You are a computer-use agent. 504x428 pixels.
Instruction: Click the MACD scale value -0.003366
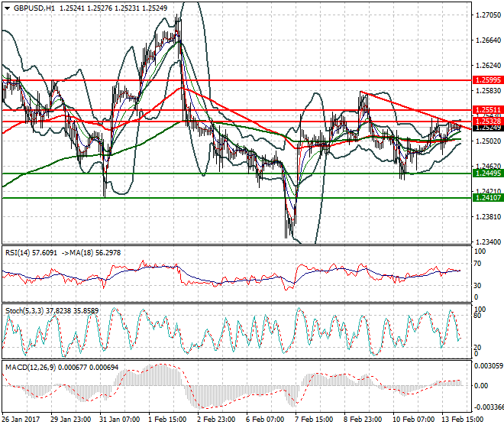point(489,407)
